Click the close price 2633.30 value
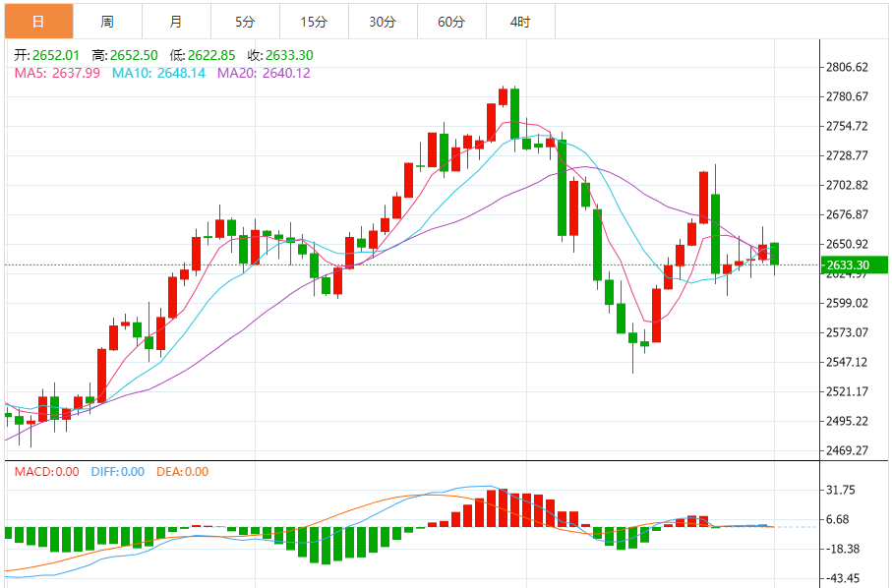This screenshot has height=588, width=892. click(289, 55)
